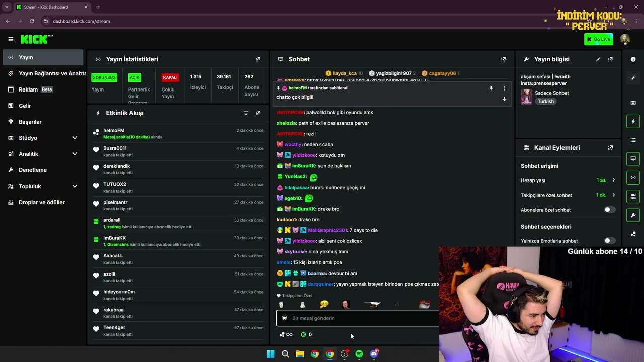This screenshot has width=644, height=362.
Task: Open Windows taskbar search
Action: tap(285, 354)
